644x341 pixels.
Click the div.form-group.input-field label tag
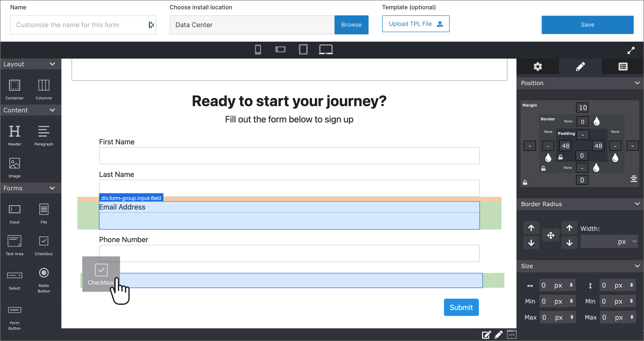[x=131, y=198]
